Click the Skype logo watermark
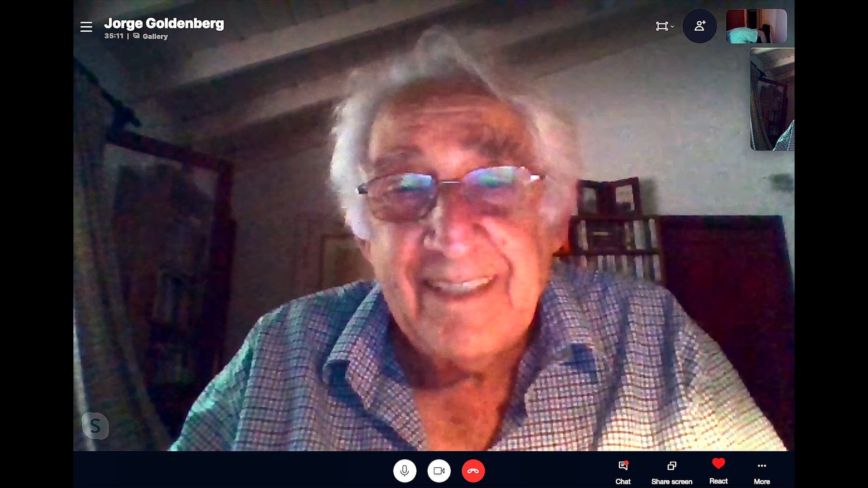Viewport: 868px width, 488px height. click(95, 426)
